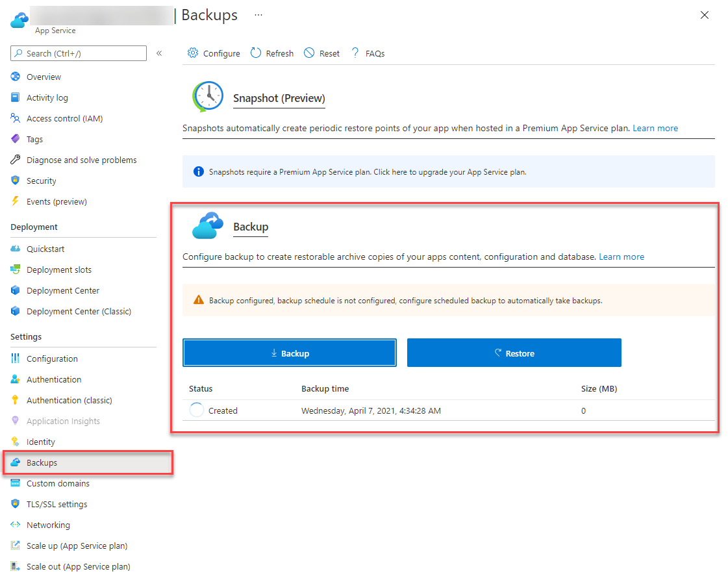Screen dimensions: 728x578
Task: Click the Overview sidebar icon
Action: (x=16, y=77)
